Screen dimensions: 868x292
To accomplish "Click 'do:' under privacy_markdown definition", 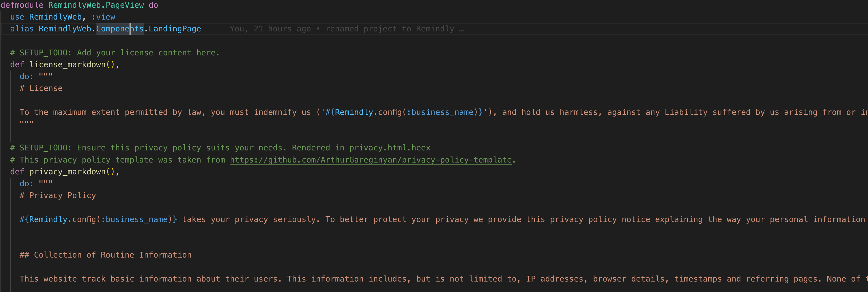I will click(27, 183).
